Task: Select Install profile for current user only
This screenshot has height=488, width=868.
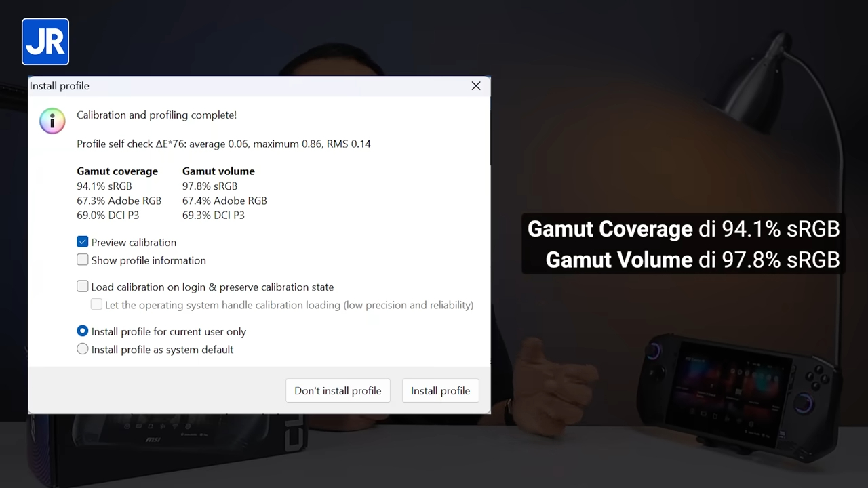Action: point(83,331)
